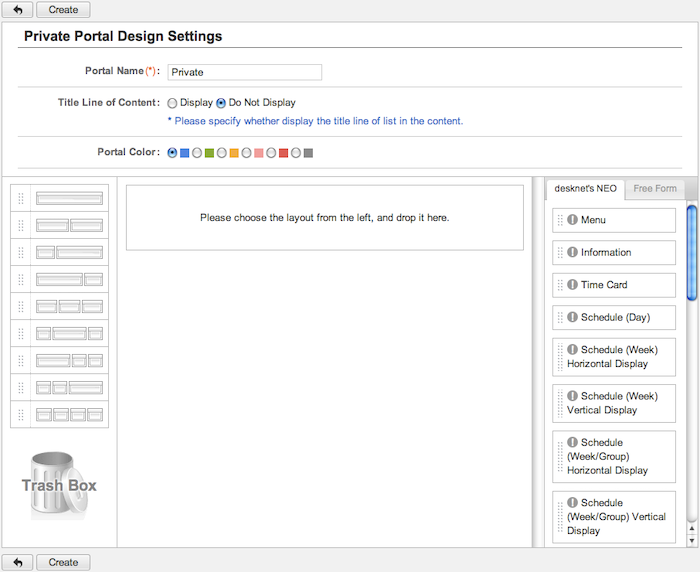Choose the three equal columns layout icon
This screenshot has width=700, height=572.
click(69, 306)
